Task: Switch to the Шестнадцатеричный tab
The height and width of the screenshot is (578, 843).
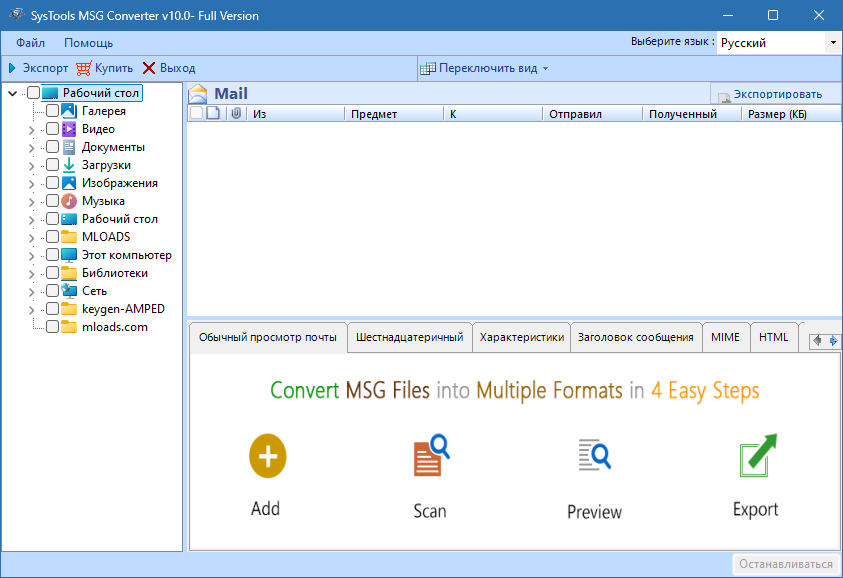Action: [x=409, y=337]
